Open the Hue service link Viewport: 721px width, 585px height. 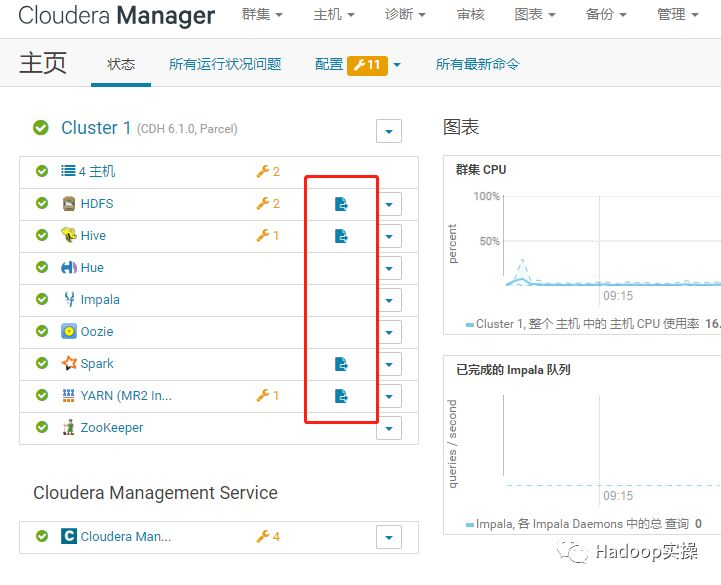pyautogui.click(x=92, y=267)
